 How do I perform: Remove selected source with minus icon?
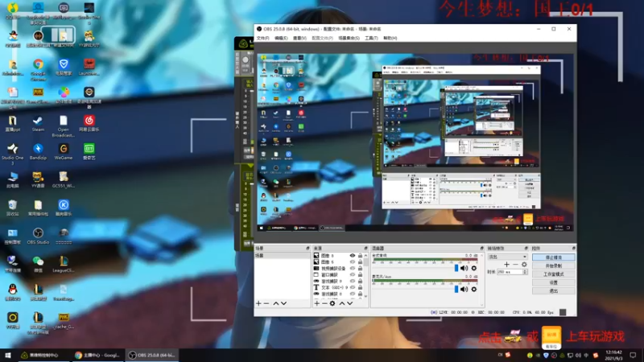(x=324, y=303)
